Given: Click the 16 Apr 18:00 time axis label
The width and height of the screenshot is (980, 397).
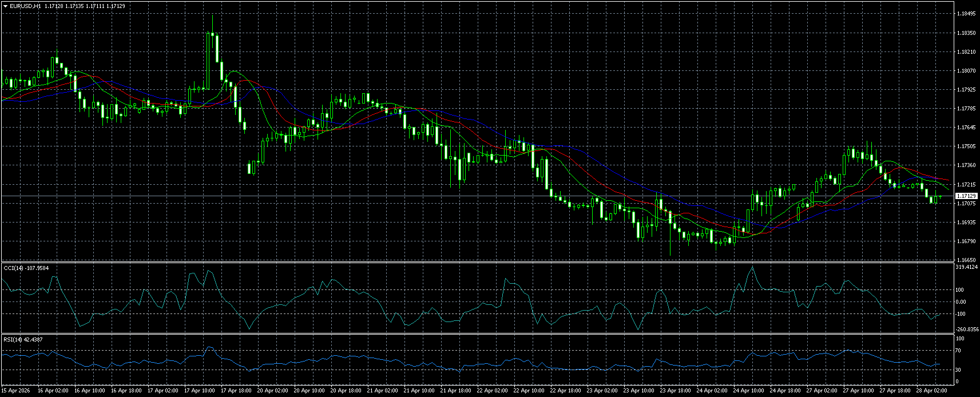Looking at the screenshot, I should pos(126,391).
